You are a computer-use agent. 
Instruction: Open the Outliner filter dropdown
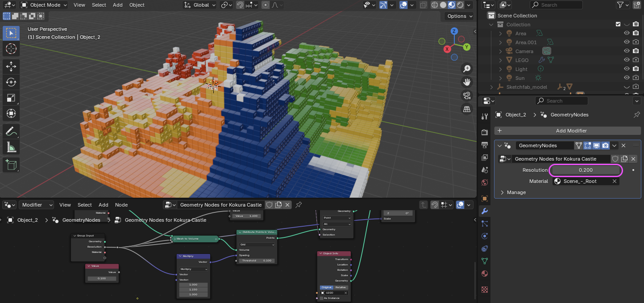tap(623, 5)
